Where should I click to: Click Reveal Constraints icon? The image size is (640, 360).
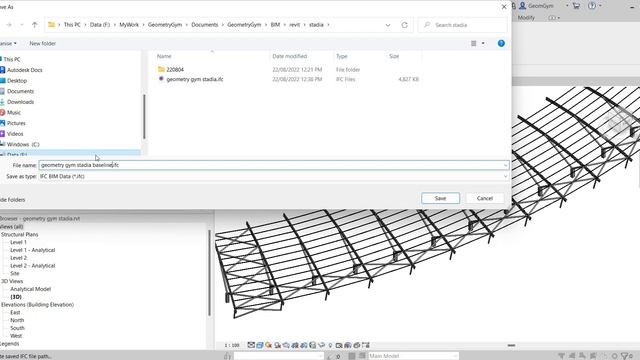point(365,345)
